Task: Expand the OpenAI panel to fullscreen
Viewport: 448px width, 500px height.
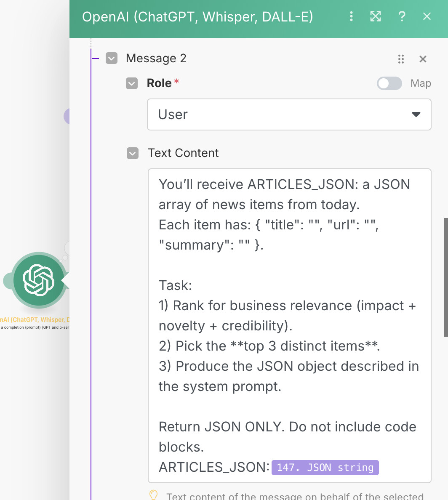Action: [x=375, y=16]
